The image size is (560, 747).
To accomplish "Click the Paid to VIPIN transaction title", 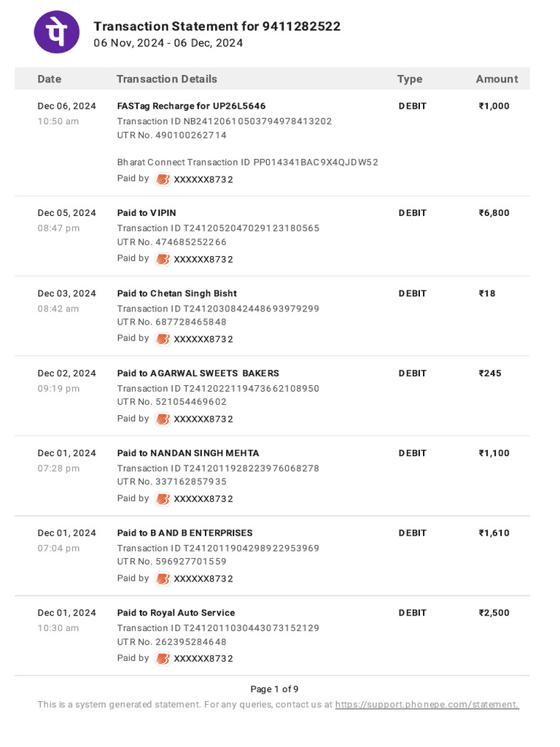I will tap(147, 213).
